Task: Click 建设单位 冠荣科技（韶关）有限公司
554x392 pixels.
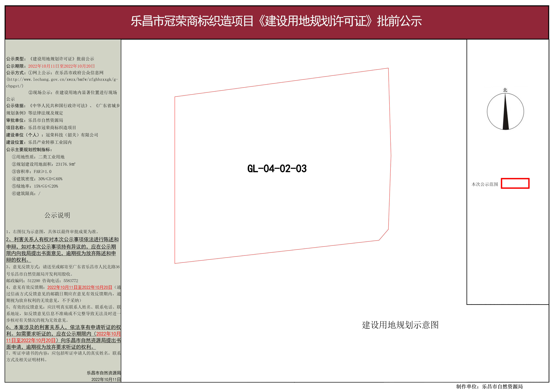Action: tap(52, 135)
